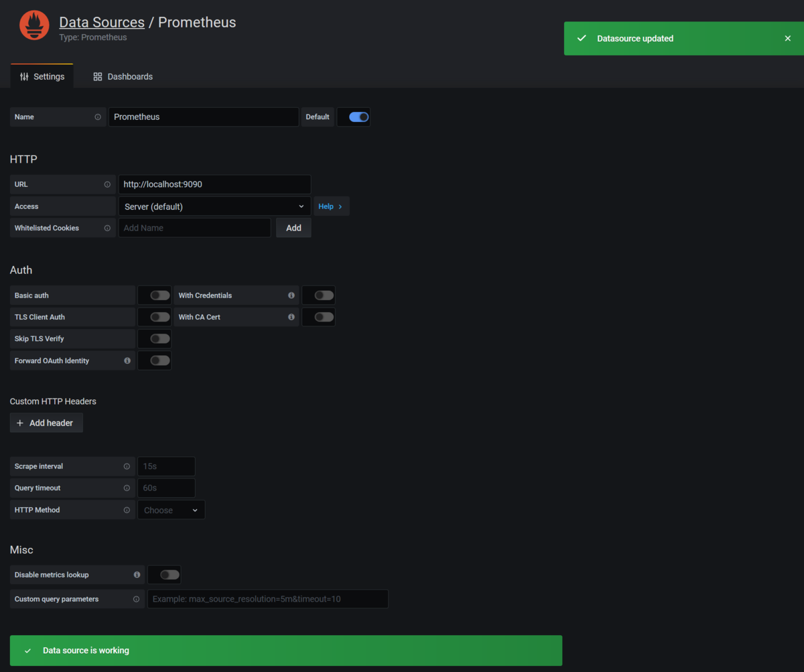
Task: Click the info icon next to URL
Action: [x=107, y=184]
